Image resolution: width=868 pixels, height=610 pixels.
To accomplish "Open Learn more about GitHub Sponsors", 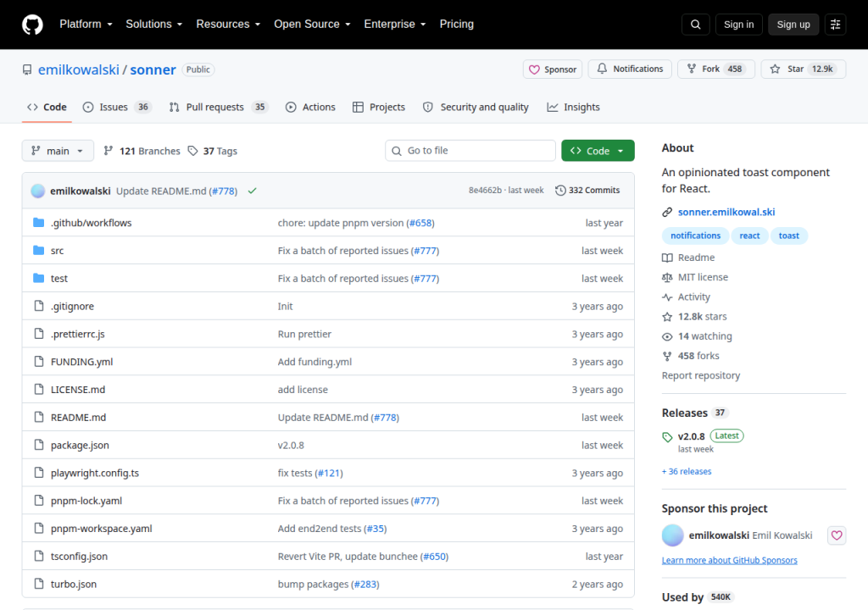I will [729, 561].
